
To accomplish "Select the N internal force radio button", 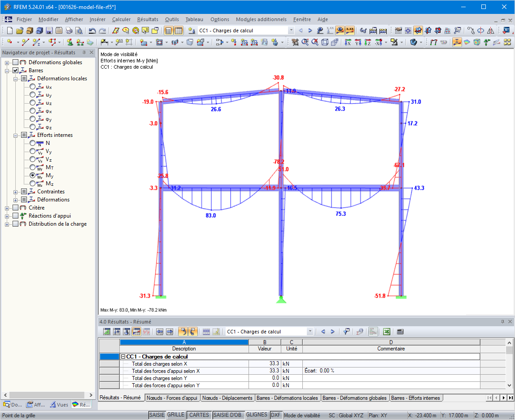I will coord(32,143).
